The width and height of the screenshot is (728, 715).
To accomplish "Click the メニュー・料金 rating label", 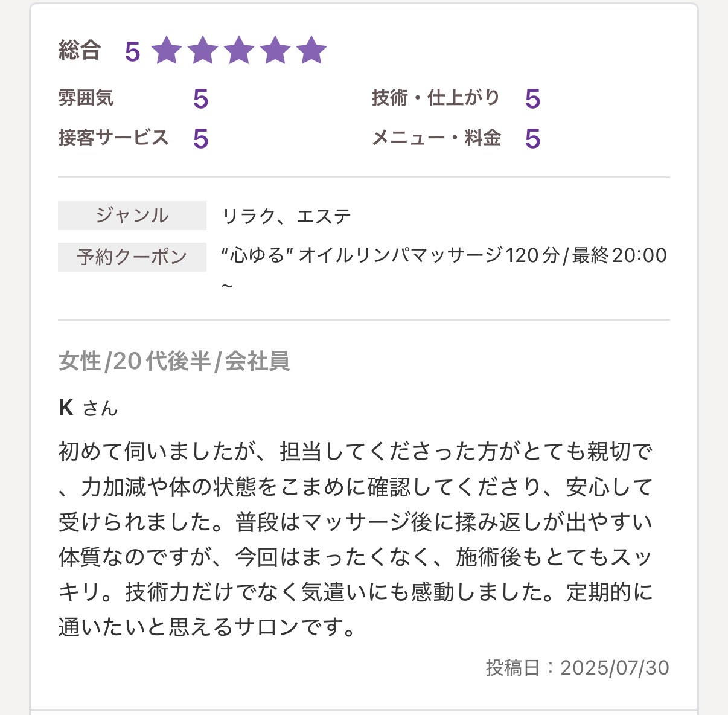I will click(x=436, y=138).
